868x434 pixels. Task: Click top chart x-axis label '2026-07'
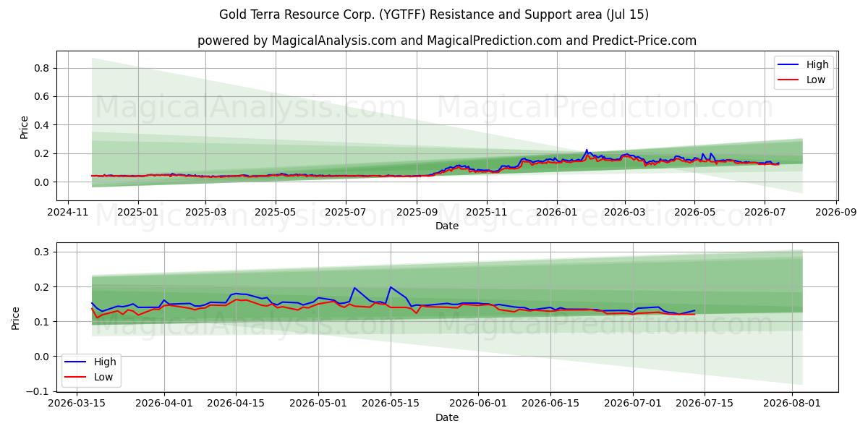pyautogui.click(x=765, y=212)
